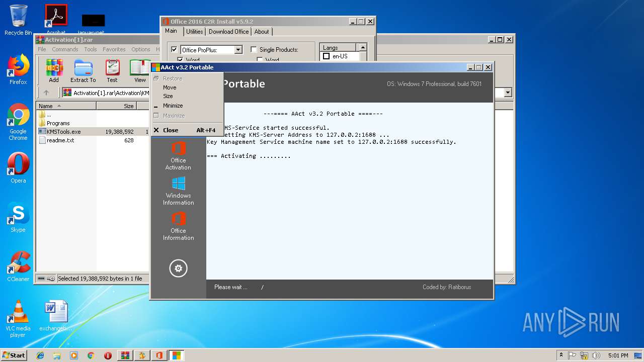The width and height of the screenshot is (644, 362).
Task: Click the Langs column header
Action: point(338,48)
